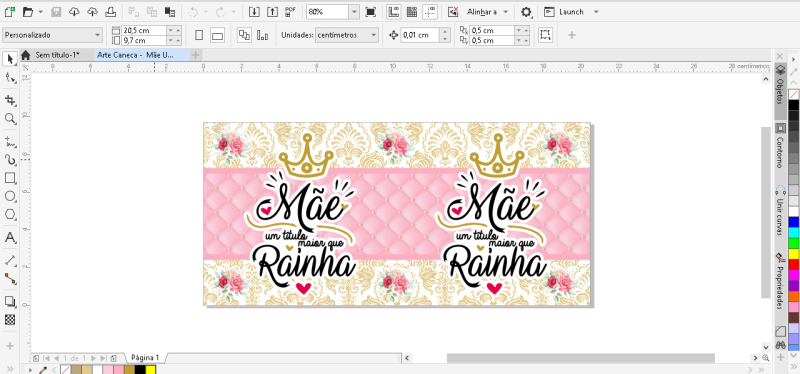This screenshot has height=374, width=800.
Task: Pick the red swatch in palette
Action: click(793, 264)
